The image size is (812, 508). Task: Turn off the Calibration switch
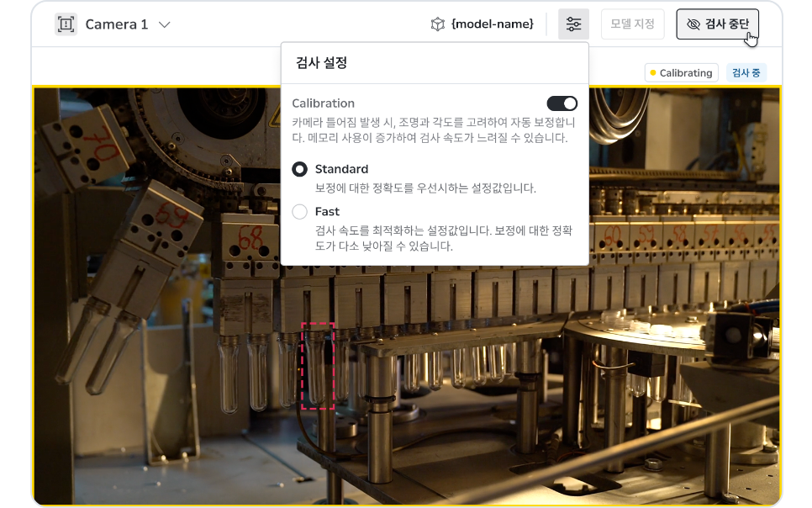[x=562, y=103]
